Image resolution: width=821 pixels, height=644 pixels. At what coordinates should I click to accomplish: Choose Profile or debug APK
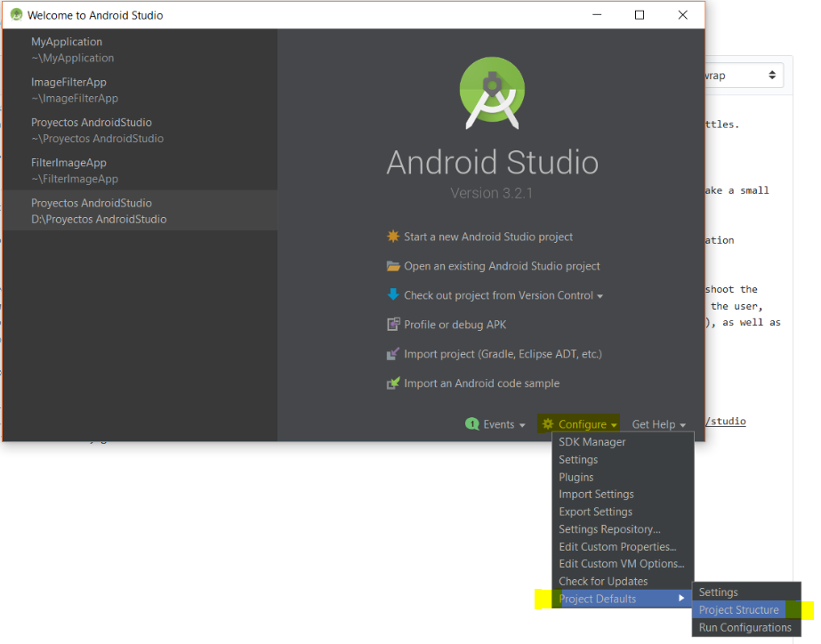[x=455, y=325]
